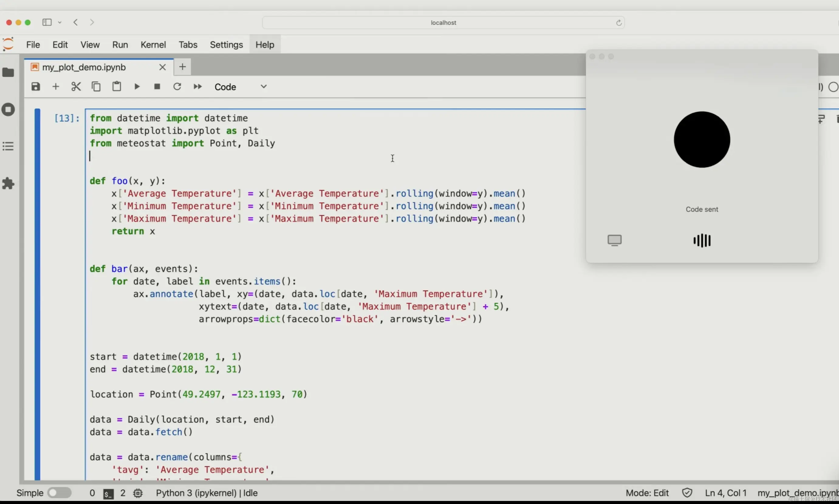Insert a new cell below with the plus icon

(56, 87)
